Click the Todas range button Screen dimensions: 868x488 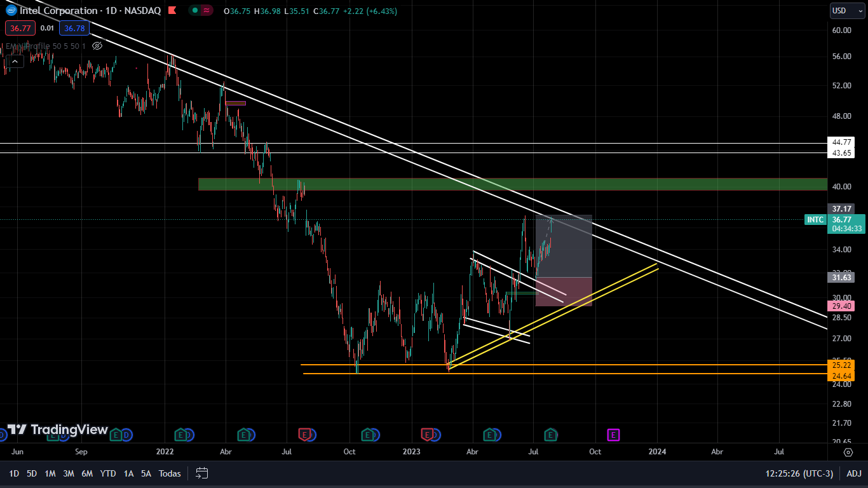(170, 473)
